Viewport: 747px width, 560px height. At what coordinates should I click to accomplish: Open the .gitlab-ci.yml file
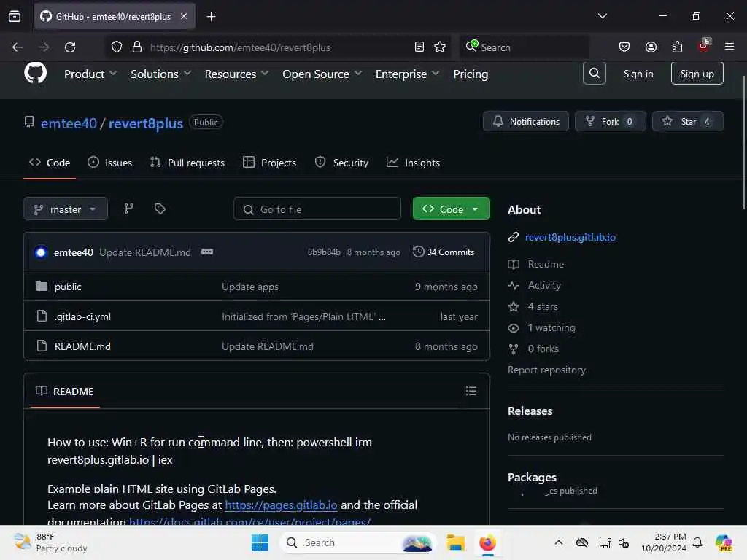(x=82, y=316)
